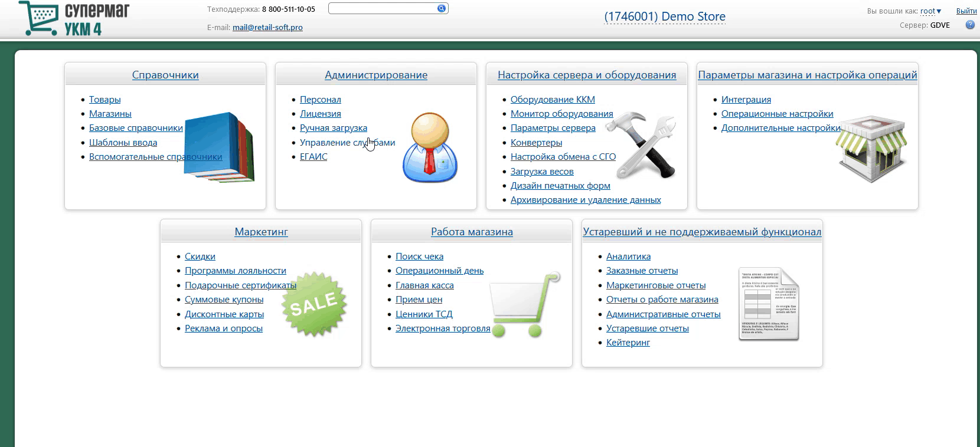The height and width of the screenshot is (447, 980).
Task: Open the root user dropdown
Action: (930, 11)
